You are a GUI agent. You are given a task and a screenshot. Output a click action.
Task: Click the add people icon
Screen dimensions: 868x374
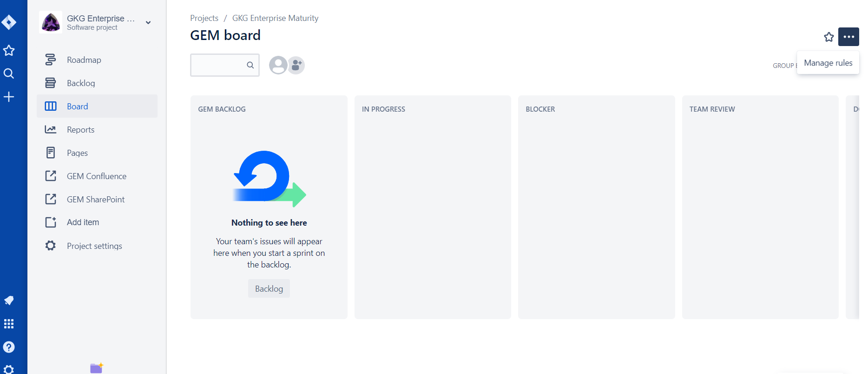tap(296, 65)
